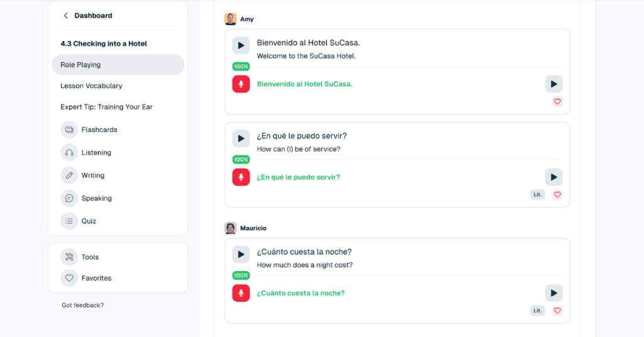Open the Tools wrench icon
The image size is (644, 337).
point(69,257)
